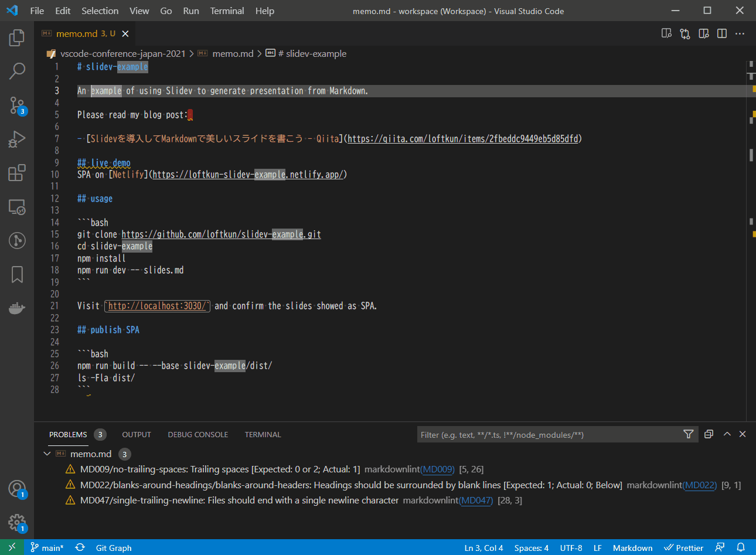Screen dimensions: 756x555
Task: Open the Go menu
Action: pos(166,11)
